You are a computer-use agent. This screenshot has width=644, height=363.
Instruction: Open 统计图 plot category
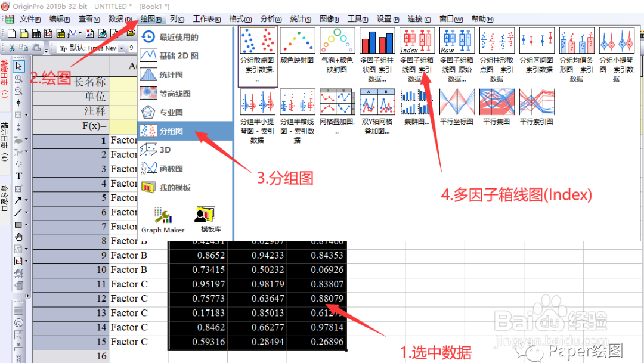[185, 75]
